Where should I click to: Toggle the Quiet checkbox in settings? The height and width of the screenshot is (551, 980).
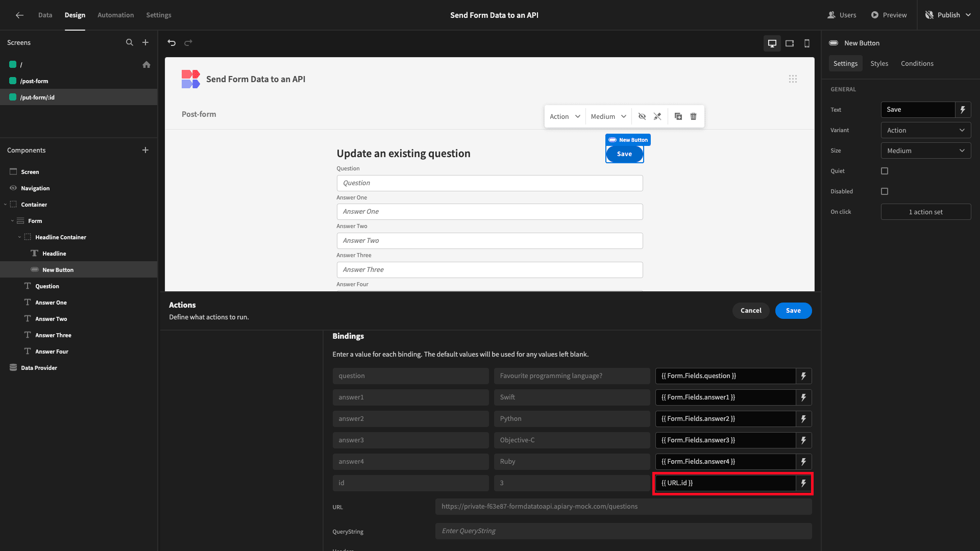885,171
